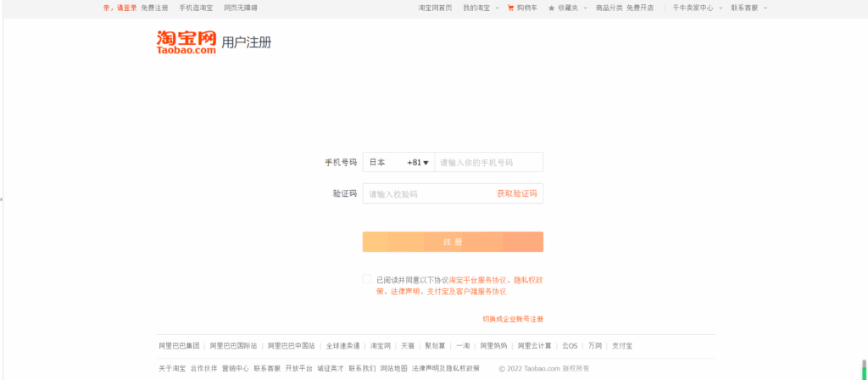Open 支付宝 footer link
This screenshot has width=868, height=380.
pos(622,346)
